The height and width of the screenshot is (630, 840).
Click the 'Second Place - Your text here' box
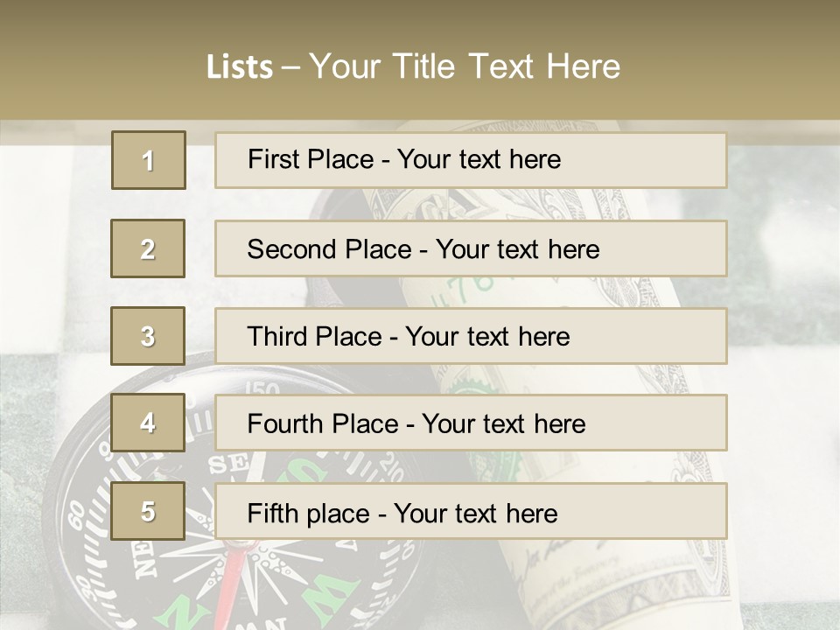tap(471, 248)
